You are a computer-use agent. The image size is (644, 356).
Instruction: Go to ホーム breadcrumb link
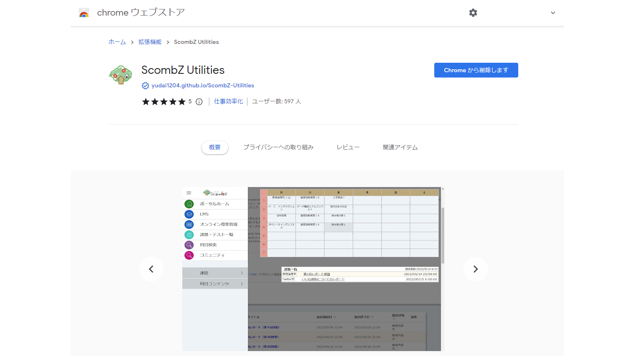click(117, 42)
